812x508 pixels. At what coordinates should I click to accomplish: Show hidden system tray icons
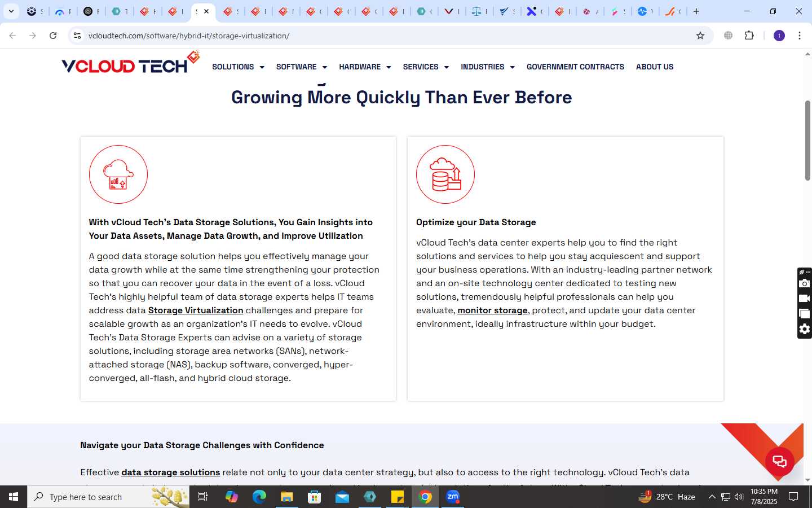click(712, 497)
